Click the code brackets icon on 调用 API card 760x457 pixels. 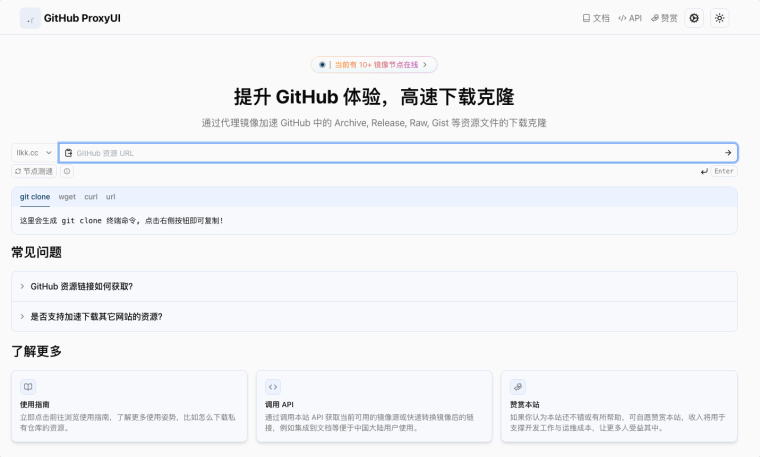pos(273,387)
